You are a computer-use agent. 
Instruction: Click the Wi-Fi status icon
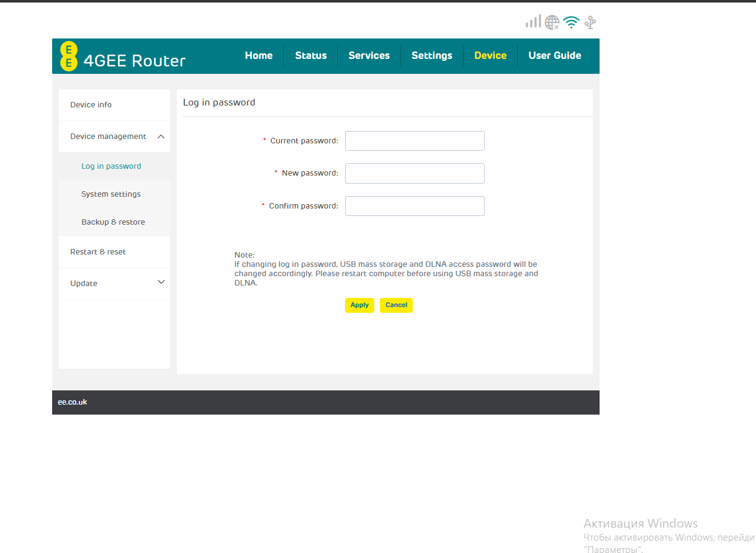(x=571, y=23)
